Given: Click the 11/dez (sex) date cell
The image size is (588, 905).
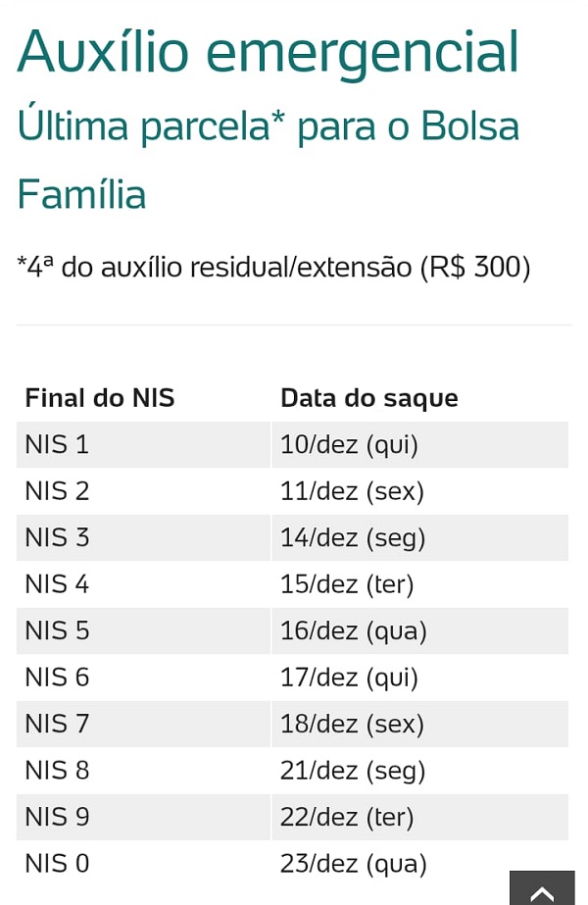Looking at the screenshot, I should coord(420,491).
